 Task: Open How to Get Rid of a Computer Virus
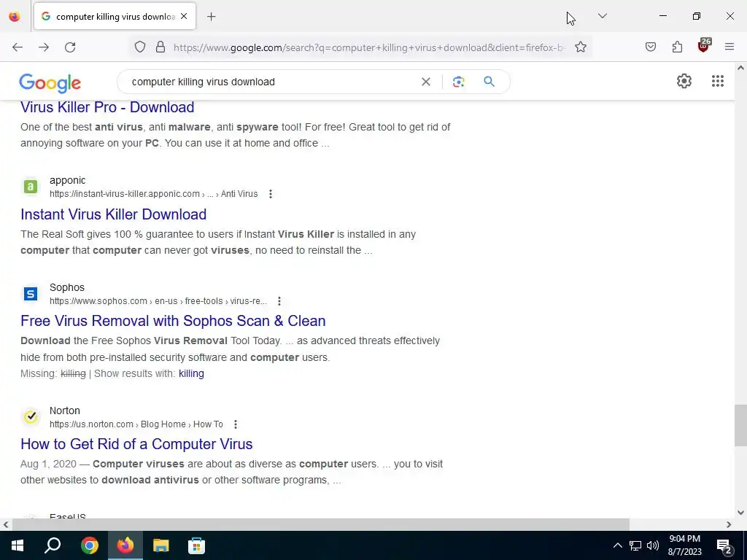pos(136,444)
